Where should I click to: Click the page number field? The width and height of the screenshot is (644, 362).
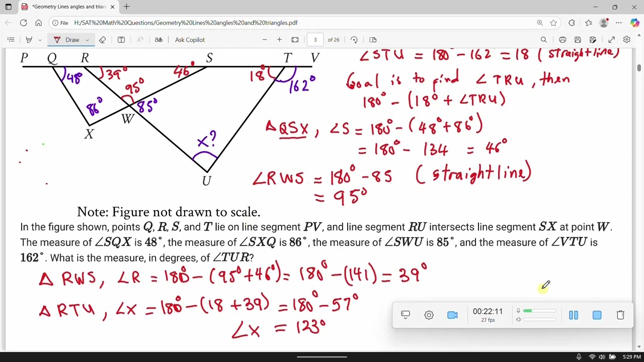pos(315,40)
